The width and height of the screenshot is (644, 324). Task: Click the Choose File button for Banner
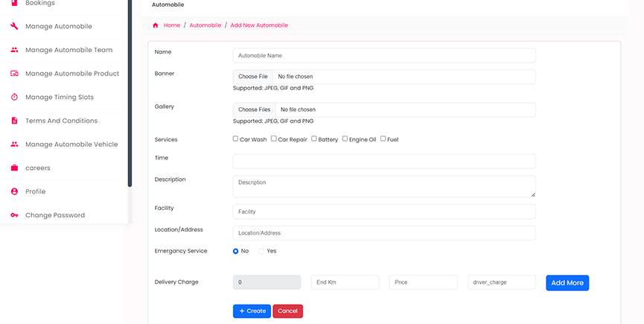click(x=253, y=77)
